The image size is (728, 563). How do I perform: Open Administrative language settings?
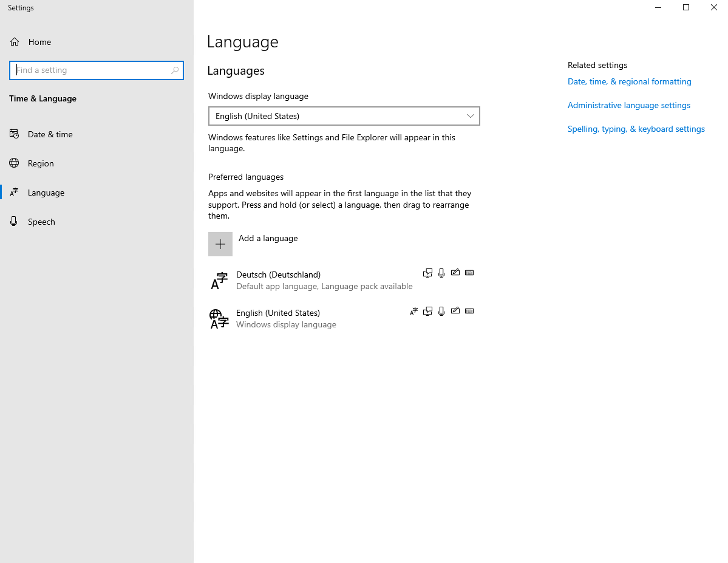pyautogui.click(x=628, y=105)
